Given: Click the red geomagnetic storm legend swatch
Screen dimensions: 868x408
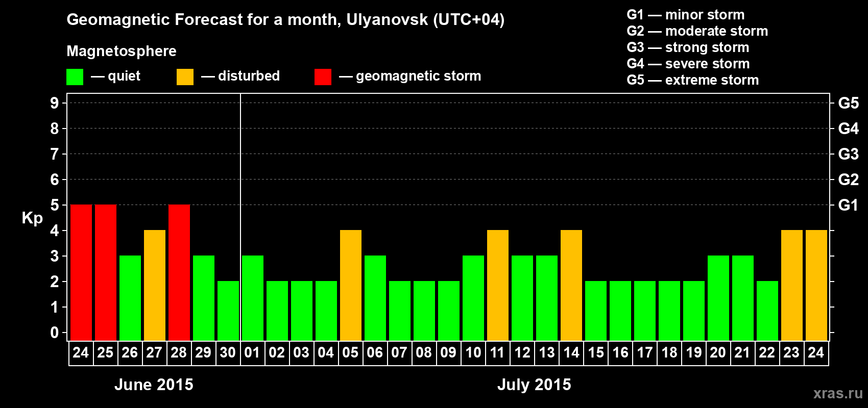Looking at the screenshot, I should click(x=323, y=77).
